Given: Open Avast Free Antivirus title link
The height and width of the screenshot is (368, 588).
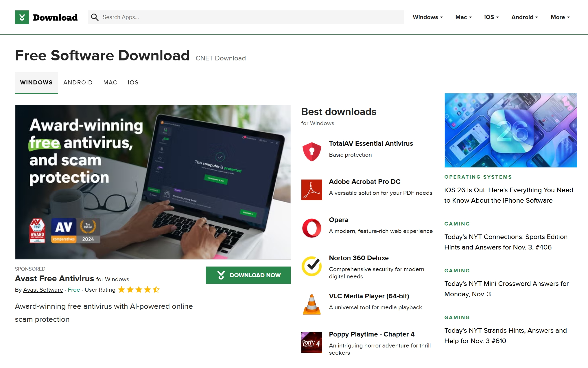Looking at the screenshot, I should (x=54, y=278).
